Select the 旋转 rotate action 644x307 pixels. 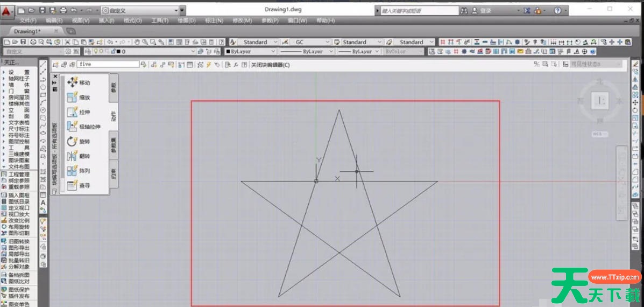79,141
